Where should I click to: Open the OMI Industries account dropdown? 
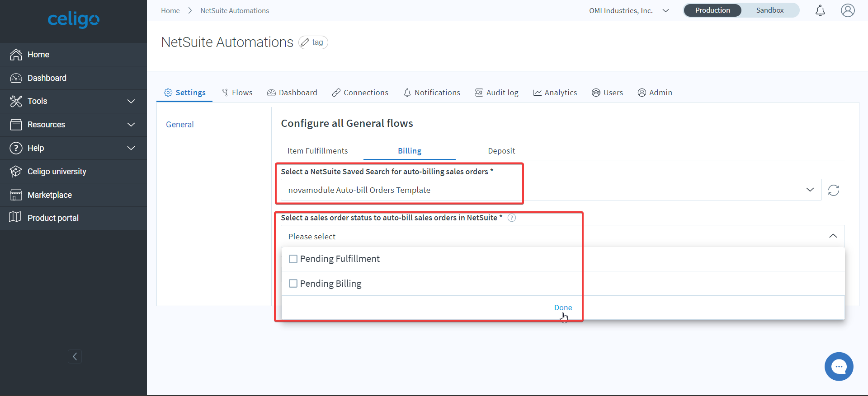tap(628, 11)
